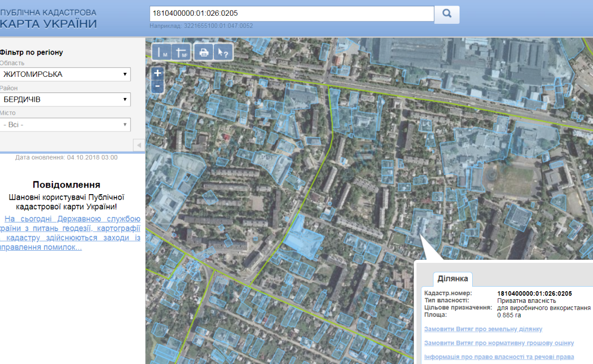Open 'Інформація про право власності' link
Viewport: 593px width, 364px height.
(x=498, y=357)
